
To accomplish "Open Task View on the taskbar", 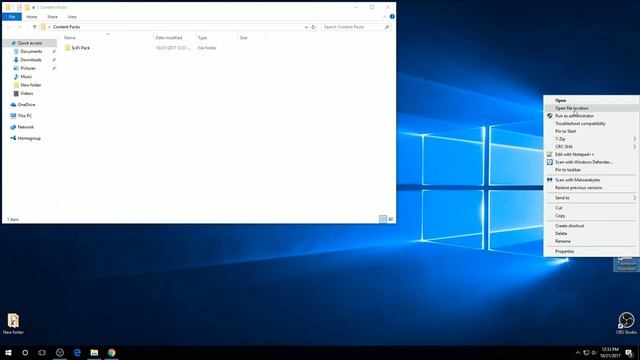I will tap(42, 353).
